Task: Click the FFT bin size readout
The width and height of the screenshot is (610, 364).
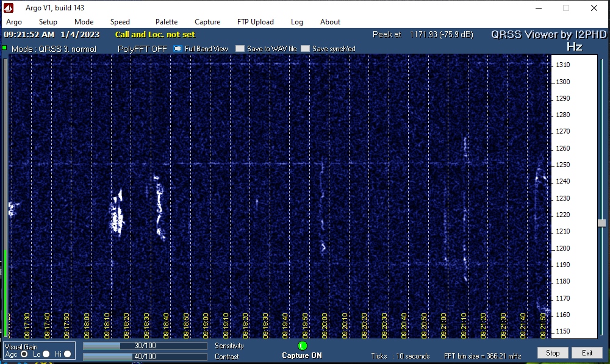Action: 483,356
